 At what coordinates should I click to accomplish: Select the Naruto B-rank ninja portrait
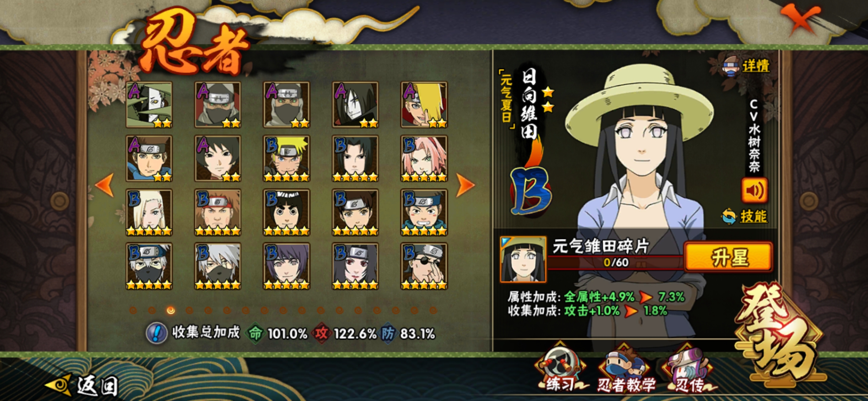coord(286,159)
